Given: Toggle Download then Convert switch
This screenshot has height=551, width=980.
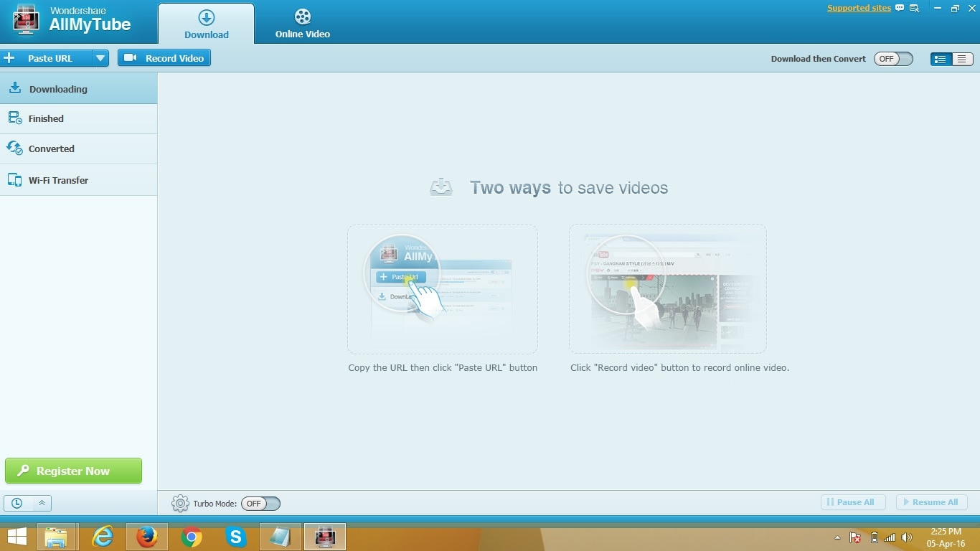Looking at the screenshot, I should pyautogui.click(x=893, y=59).
